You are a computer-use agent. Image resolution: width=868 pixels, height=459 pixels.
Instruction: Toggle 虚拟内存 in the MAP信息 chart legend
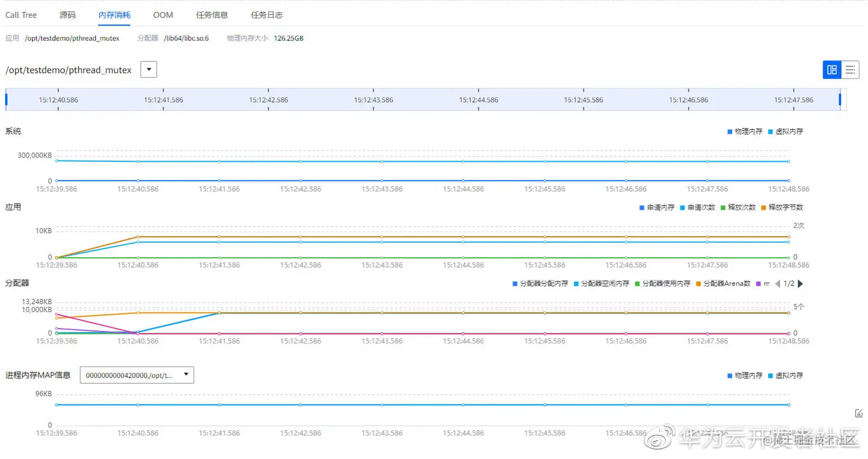785,376
